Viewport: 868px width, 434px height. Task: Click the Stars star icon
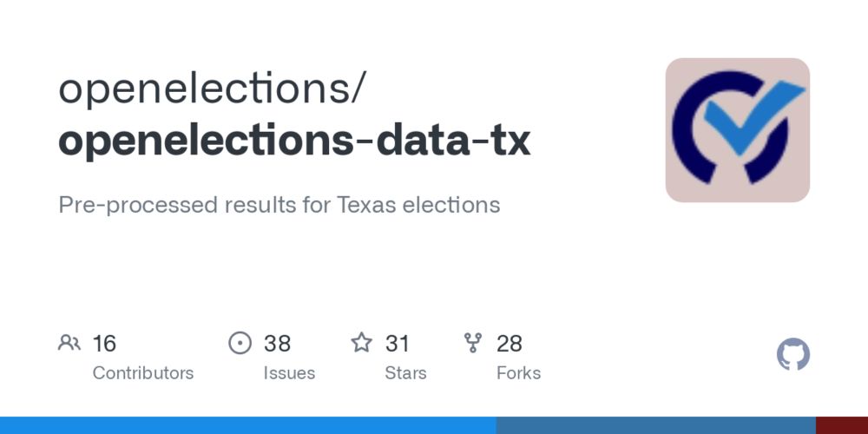[361, 343]
